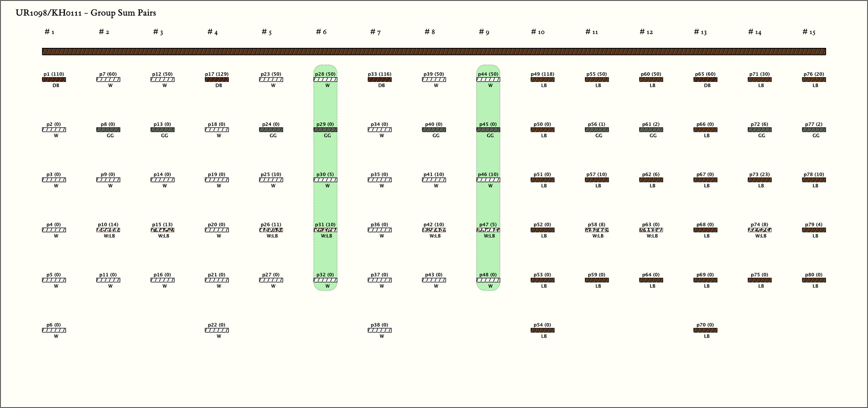Click the p58 (8) W:LB cord
This screenshot has width=868, height=408.
point(596,230)
